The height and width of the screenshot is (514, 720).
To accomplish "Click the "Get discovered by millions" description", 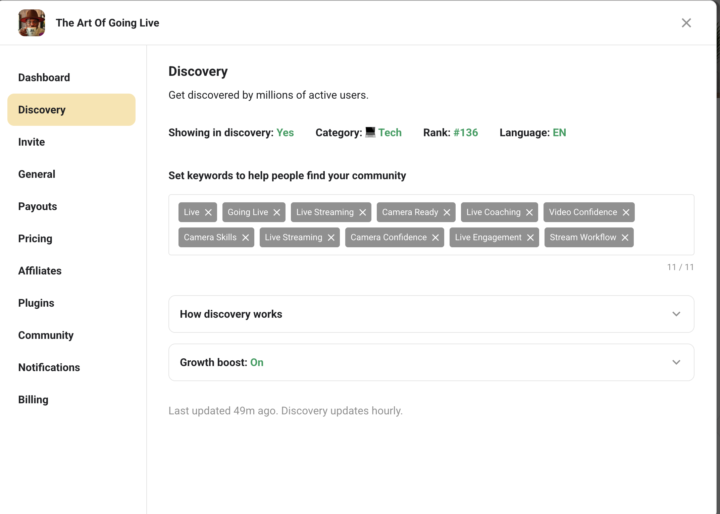I will pos(268,95).
